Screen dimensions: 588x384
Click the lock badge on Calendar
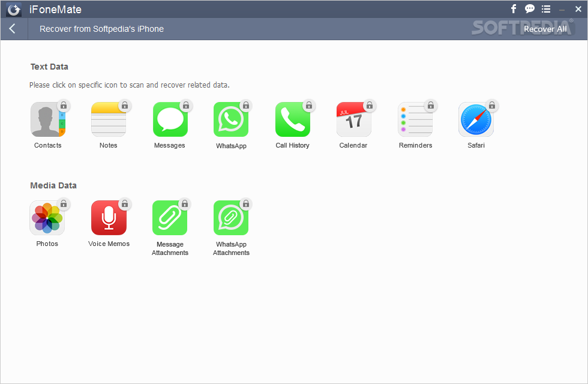(x=370, y=106)
